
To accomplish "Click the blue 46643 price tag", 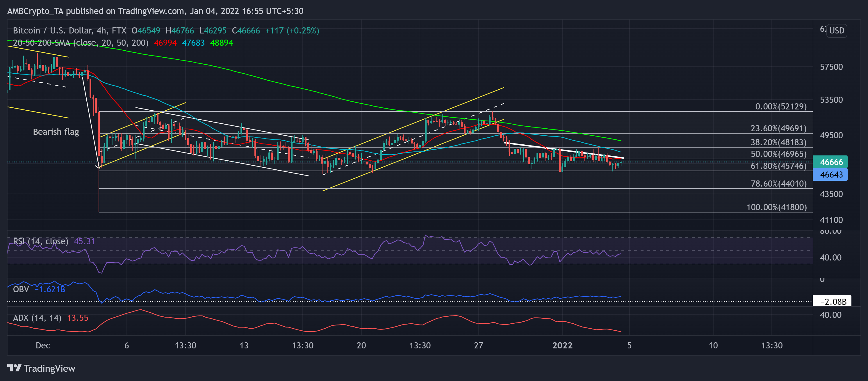I will 830,175.
